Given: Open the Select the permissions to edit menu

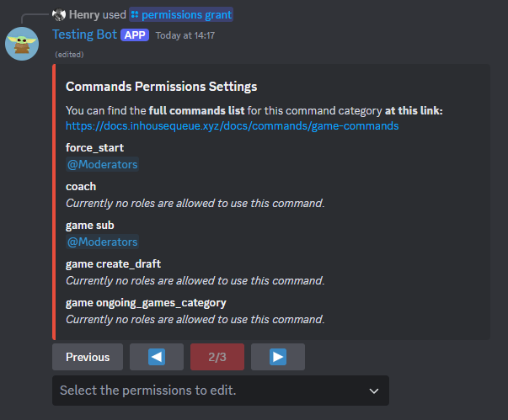Looking at the screenshot, I should pos(221,391).
